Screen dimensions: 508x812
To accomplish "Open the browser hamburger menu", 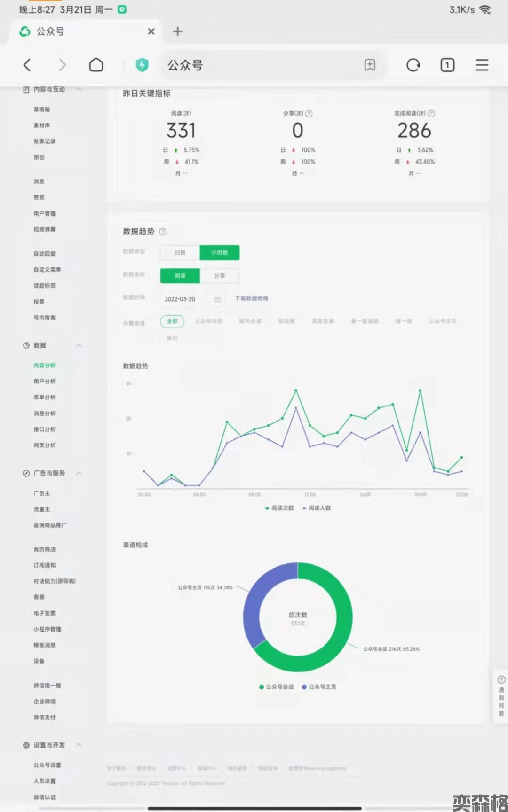I will [x=482, y=65].
